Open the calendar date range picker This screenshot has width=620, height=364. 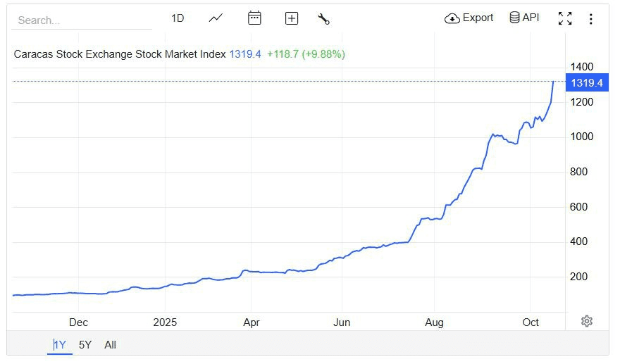tap(254, 18)
